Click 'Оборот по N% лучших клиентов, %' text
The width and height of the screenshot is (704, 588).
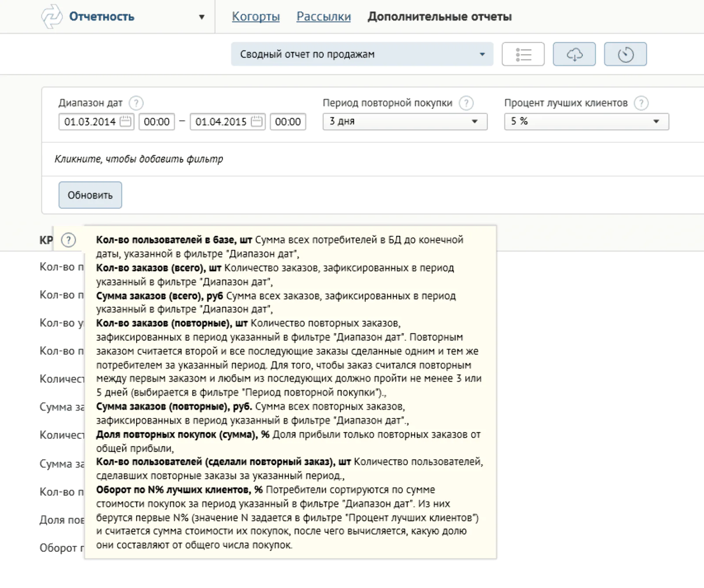pyautogui.click(x=180, y=489)
